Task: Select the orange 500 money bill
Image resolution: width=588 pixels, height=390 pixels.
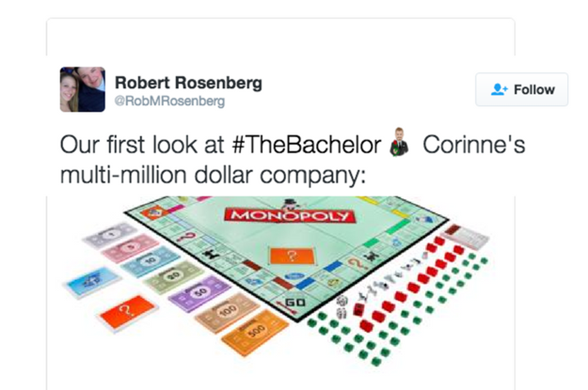Action: tap(255, 333)
